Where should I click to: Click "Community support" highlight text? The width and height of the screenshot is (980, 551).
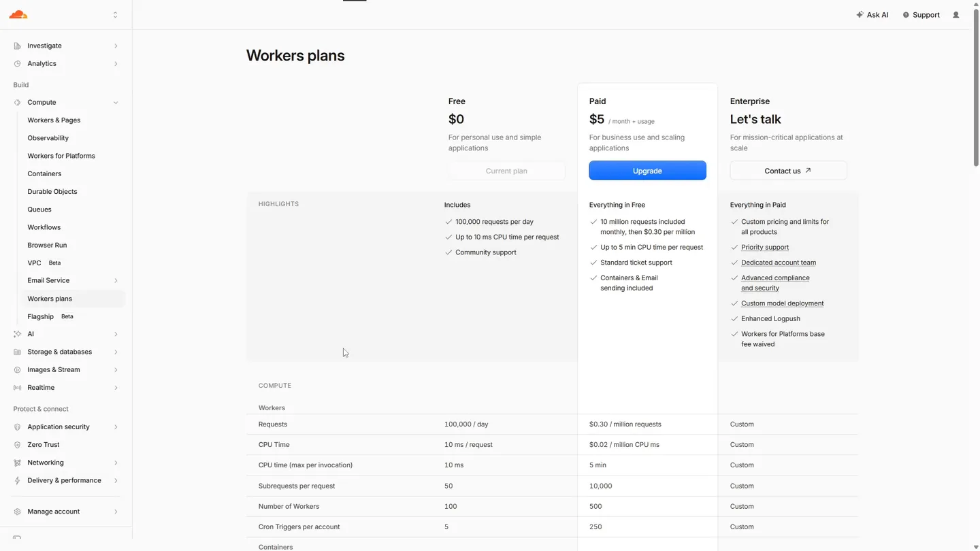point(486,252)
